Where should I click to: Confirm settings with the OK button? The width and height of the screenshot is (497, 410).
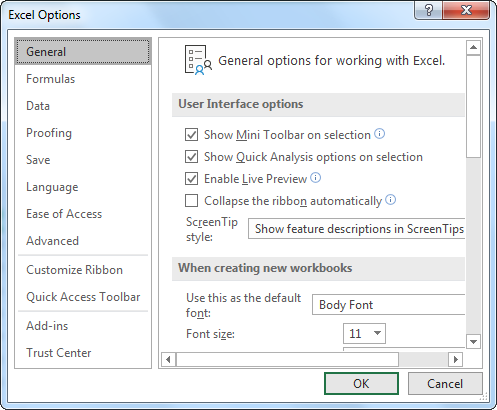361,383
